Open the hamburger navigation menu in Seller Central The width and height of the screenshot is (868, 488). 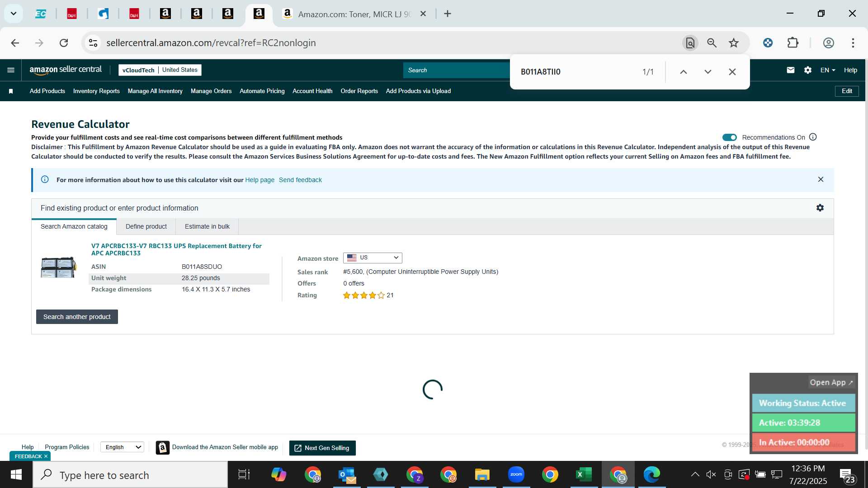pyautogui.click(x=11, y=70)
